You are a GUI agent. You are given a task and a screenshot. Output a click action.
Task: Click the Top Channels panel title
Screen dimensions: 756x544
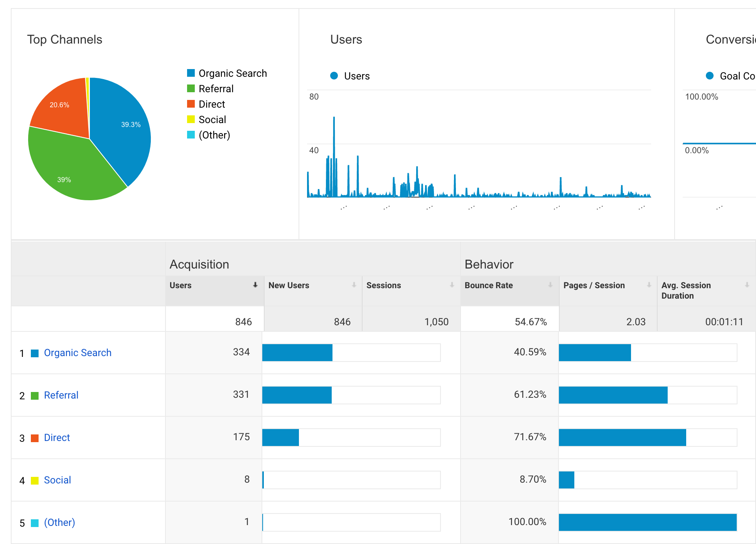pos(64,39)
